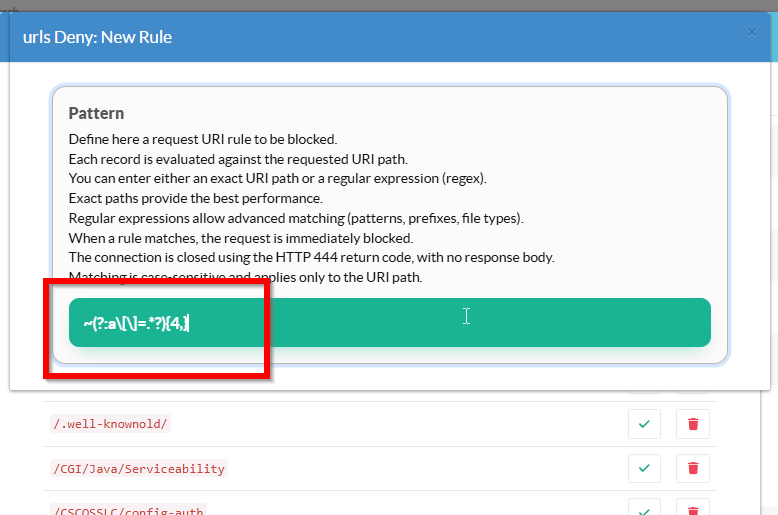This screenshot has width=778, height=515.
Task: Select the /CGI/Java/Serviceability path entry
Action: pos(138,468)
